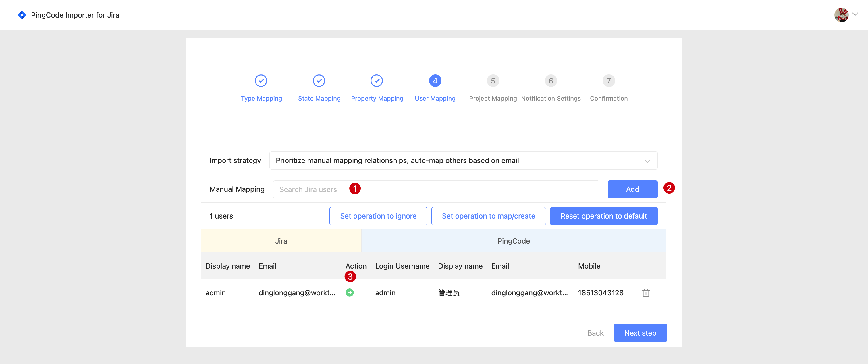Click the PingCode Importer logo icon

22,15
